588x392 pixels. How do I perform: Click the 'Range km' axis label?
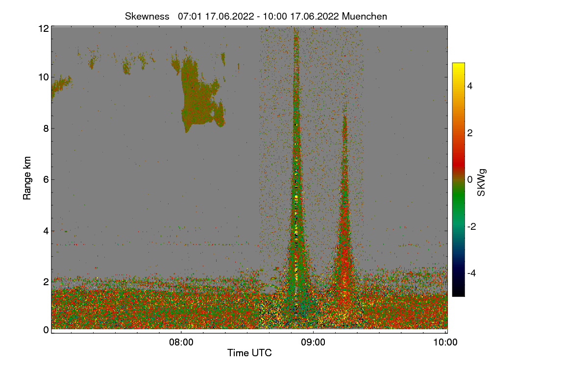coord(27,178)
